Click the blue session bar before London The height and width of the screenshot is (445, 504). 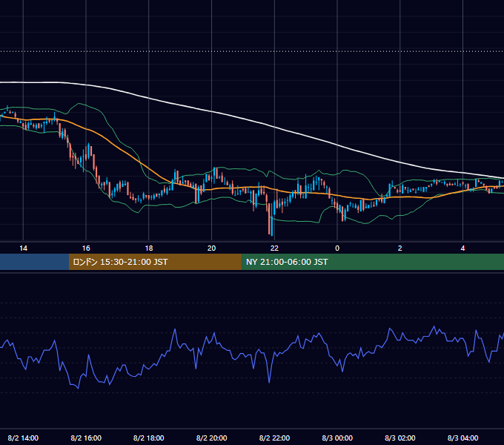point(34,262)
